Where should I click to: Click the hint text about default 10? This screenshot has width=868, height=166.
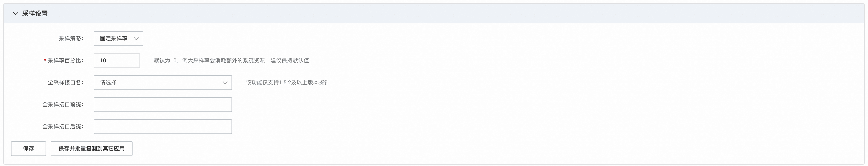231,61
